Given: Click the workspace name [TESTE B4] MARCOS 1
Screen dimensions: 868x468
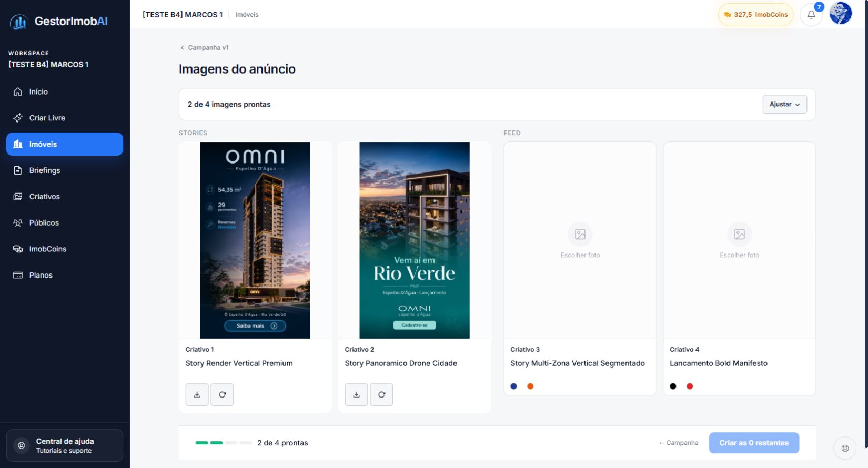Looking at the screenshot, I should point(48,65).
